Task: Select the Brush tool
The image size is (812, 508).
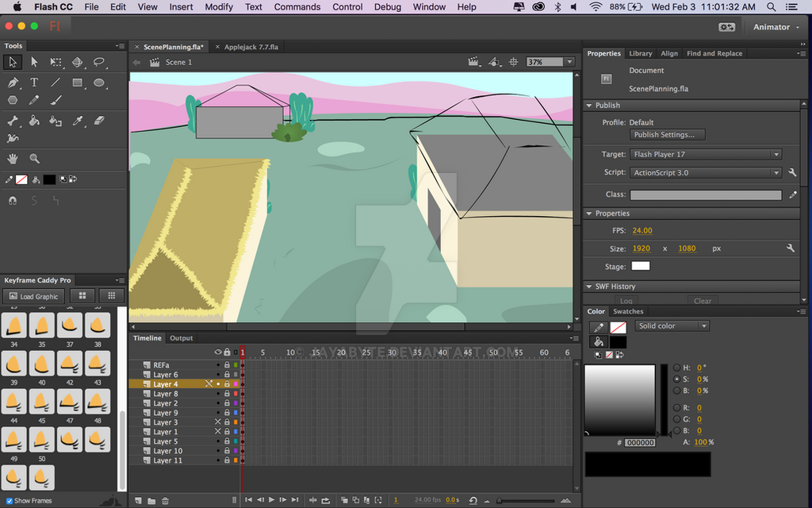Action: click(56, 100)
